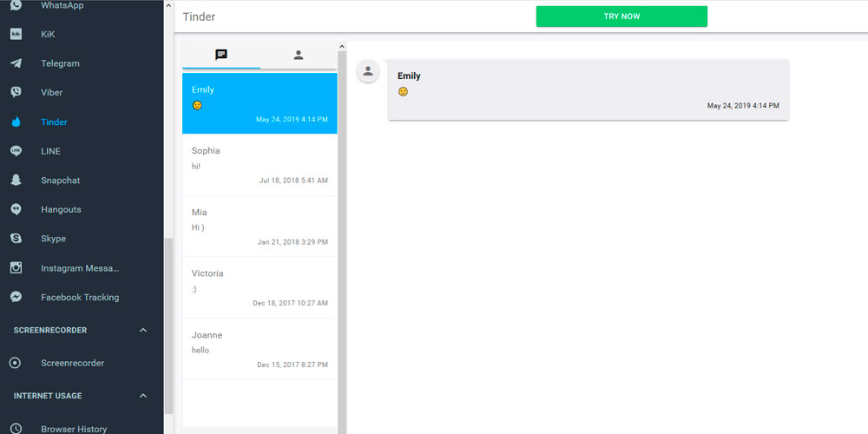The image size is (868, 434).
Task: Select the Mia conversation
Action: (x=260, y=227)
